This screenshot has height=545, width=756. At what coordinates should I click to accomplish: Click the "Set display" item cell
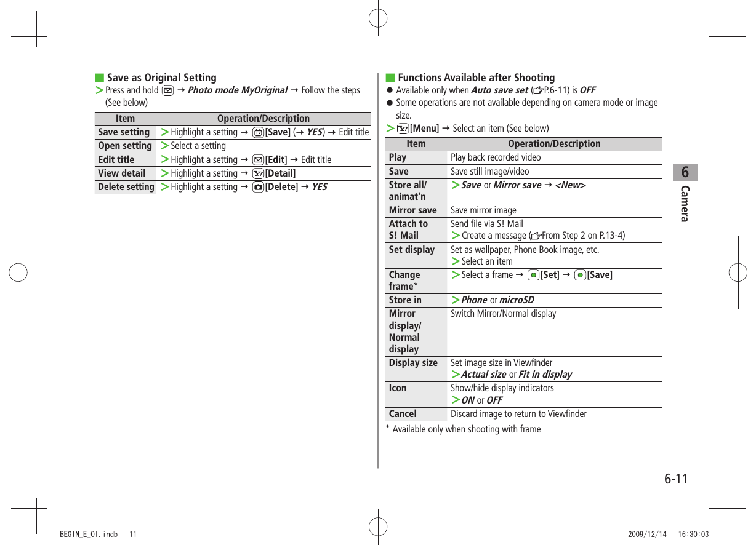click(x=416, y=255)
